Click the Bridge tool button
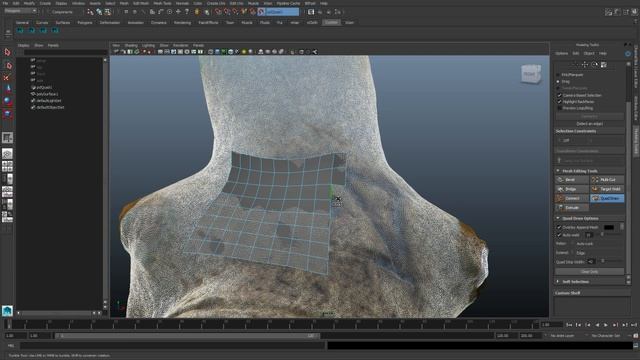Viewport: 640px width, 360px height. click(572, 189)
